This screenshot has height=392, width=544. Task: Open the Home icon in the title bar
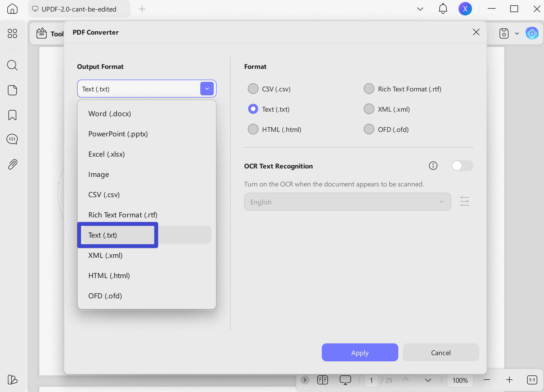[x=12, y=9]
